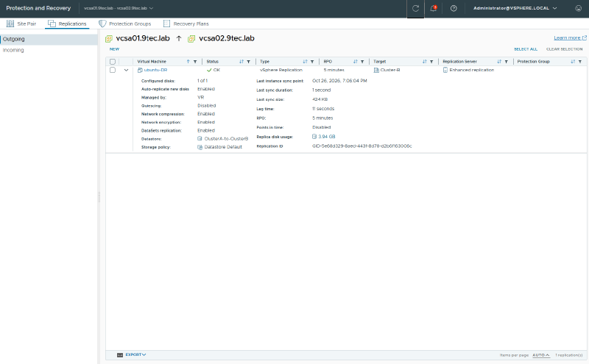
Task: Open the Administrator@VSPHERE.LOCAL user menu
Action: point(515,8)
